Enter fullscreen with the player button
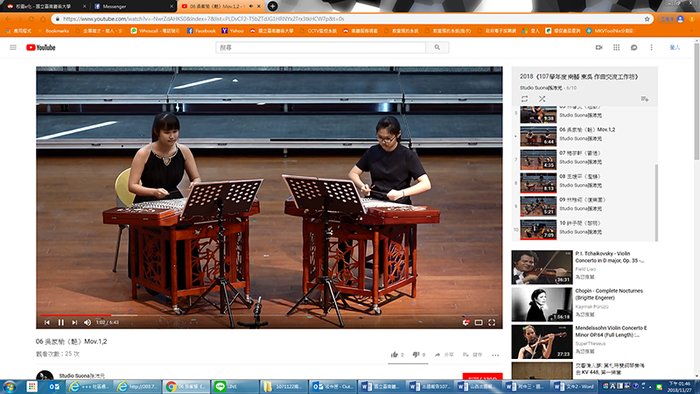 tap(492, 322)
